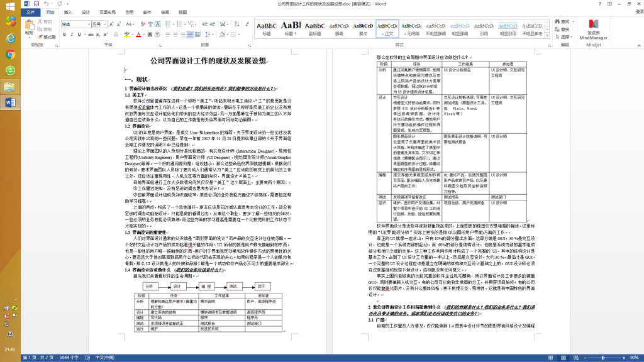The image size is (644, 362).
Task: Apply subscript formatting
Action: click(98, 35)
